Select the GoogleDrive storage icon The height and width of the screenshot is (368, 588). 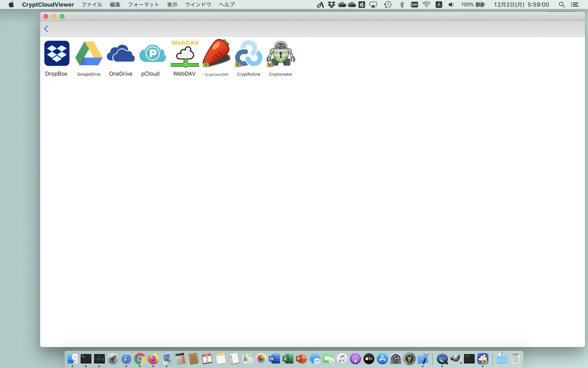point(89,53)
